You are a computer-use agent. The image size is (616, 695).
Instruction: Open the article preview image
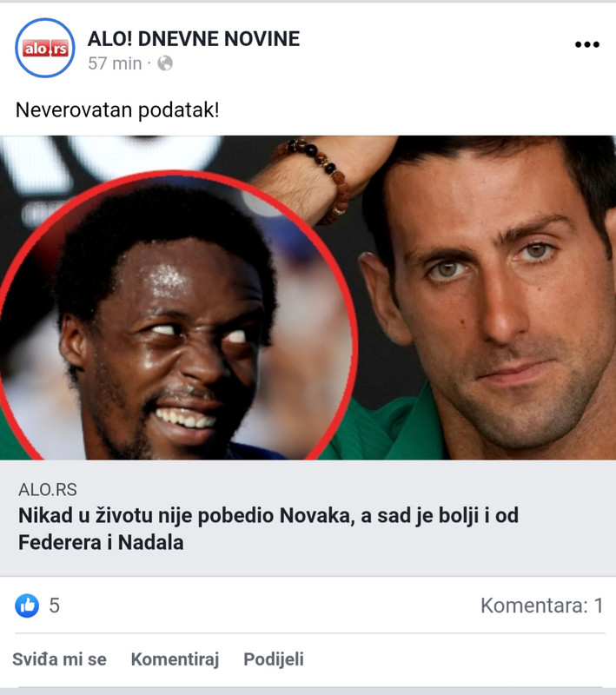[308, 297]
